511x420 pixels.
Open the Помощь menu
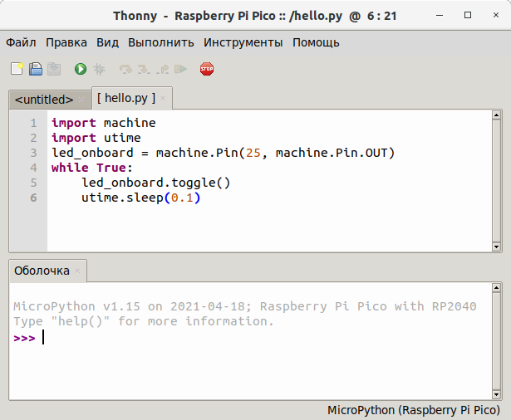(x=316, y=42)
